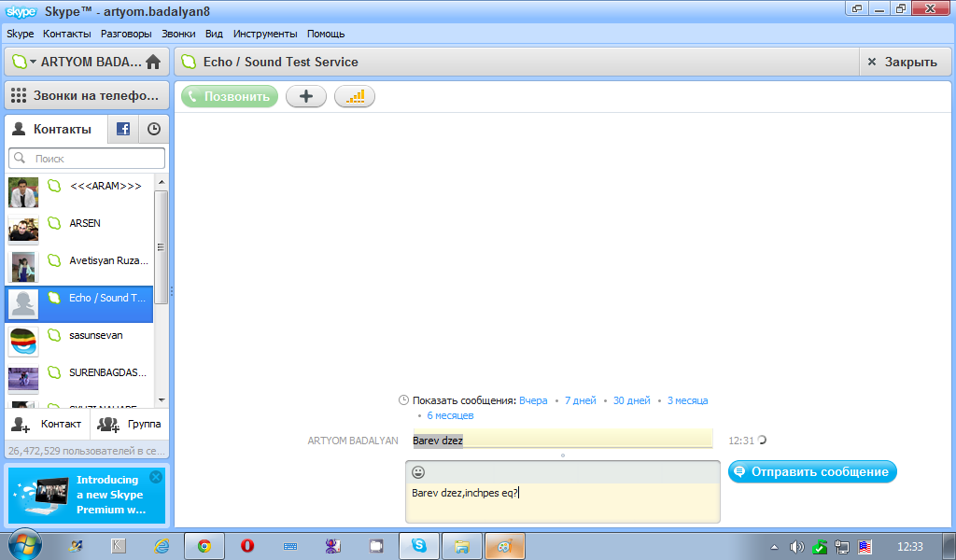Open the Windows Start menu orb

click(25, 544)
